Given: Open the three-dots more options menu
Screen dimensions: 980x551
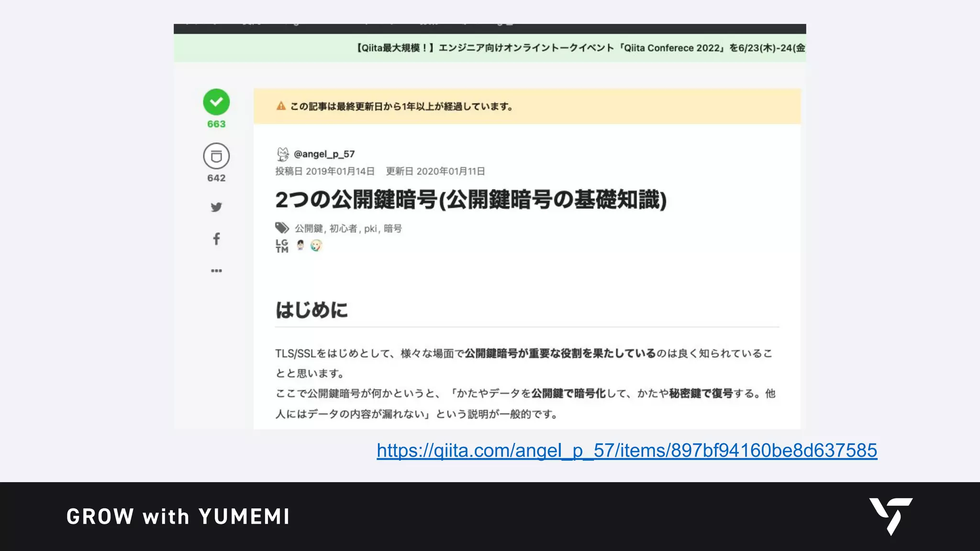Looking at the screenshot, I should (216, 271).
